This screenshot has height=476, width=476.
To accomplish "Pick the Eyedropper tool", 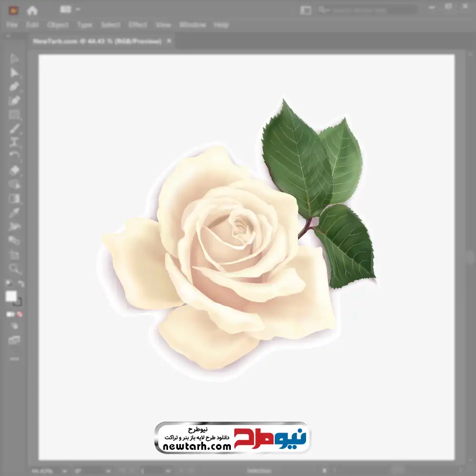I will (14, 212).
